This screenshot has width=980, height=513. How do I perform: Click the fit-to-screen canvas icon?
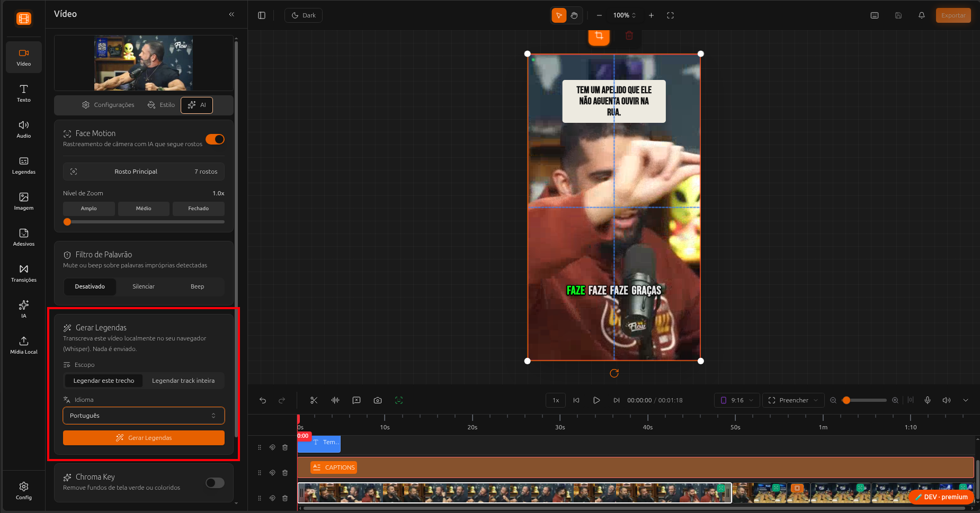point(670,15)
